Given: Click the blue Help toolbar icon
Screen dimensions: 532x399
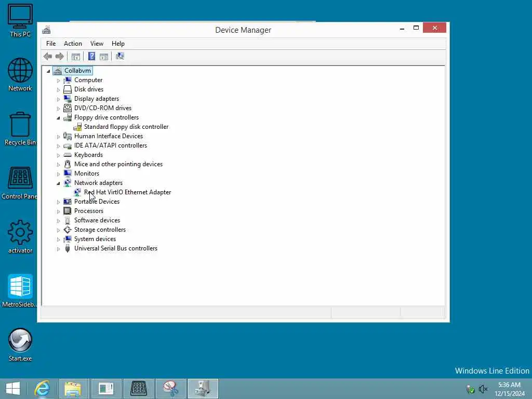Looking at the screenshot, I should 91,56.
